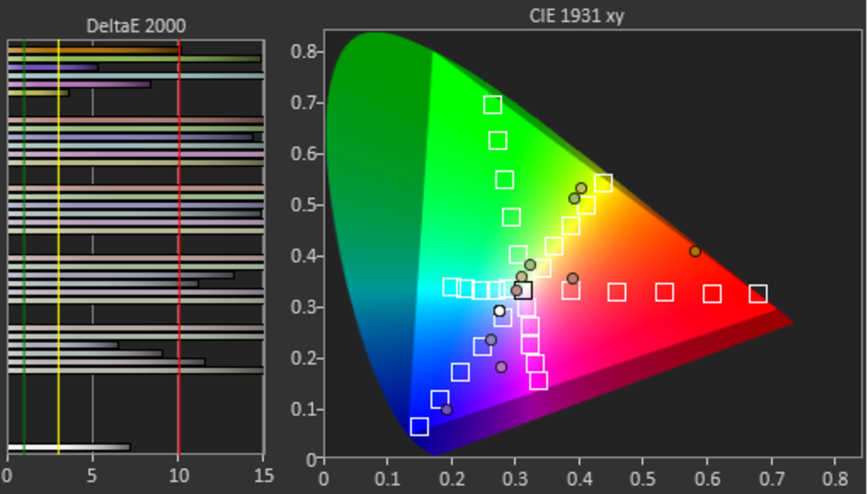Image resolution: width=868 pixels, height=494 pixels.
Task: Click the white measured circle in CIE diagram
Action: pyautogui.click(x=499, y=310)
